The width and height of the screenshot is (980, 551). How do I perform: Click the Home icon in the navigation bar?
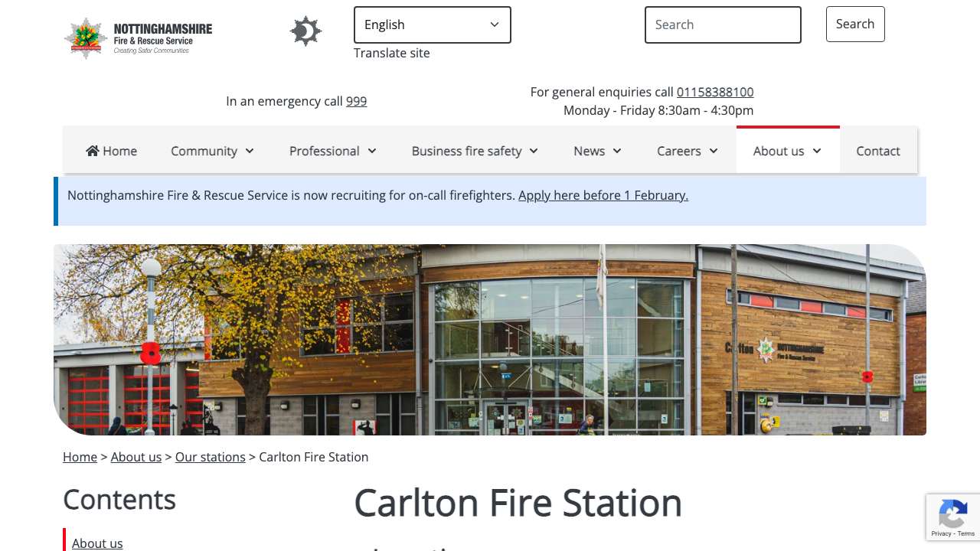(93, 151)
